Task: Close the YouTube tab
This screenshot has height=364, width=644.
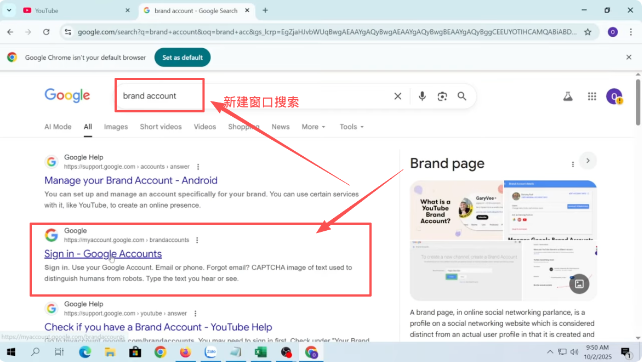Action: pyautogui.click(x=128, y=10)
